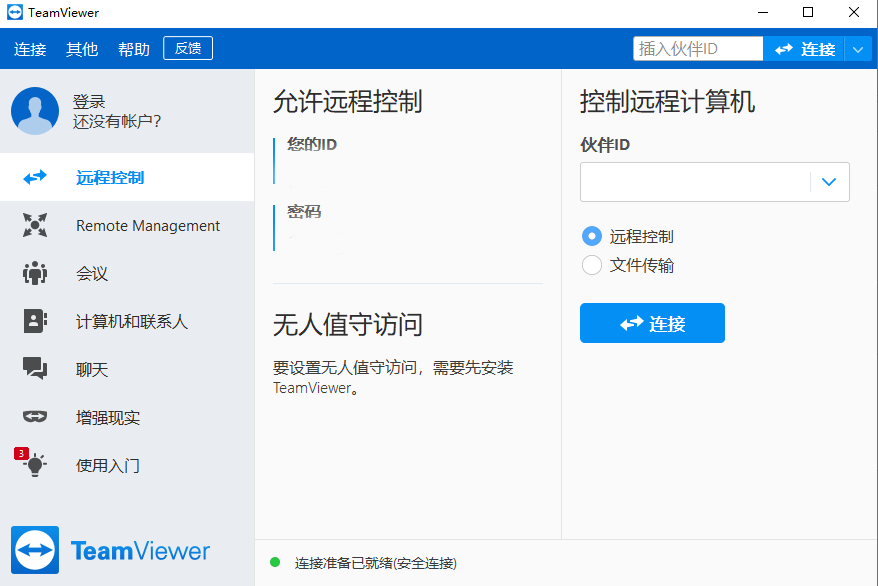Maximize the TeamViewer window

click(x=808, y=12)
